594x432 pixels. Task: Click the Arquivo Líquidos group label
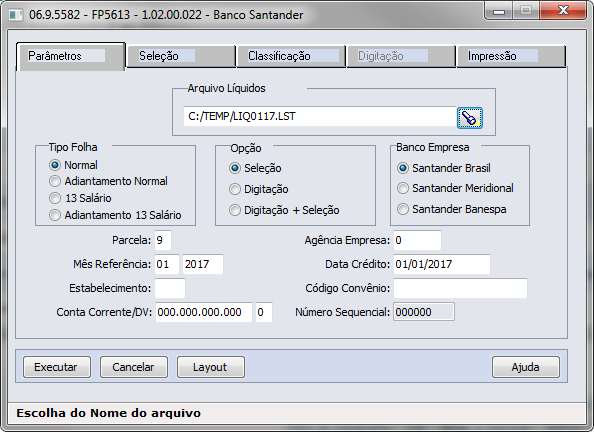227,88
